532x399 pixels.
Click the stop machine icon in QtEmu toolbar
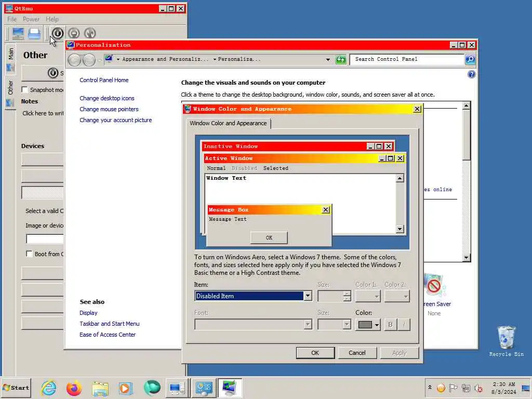74,33
